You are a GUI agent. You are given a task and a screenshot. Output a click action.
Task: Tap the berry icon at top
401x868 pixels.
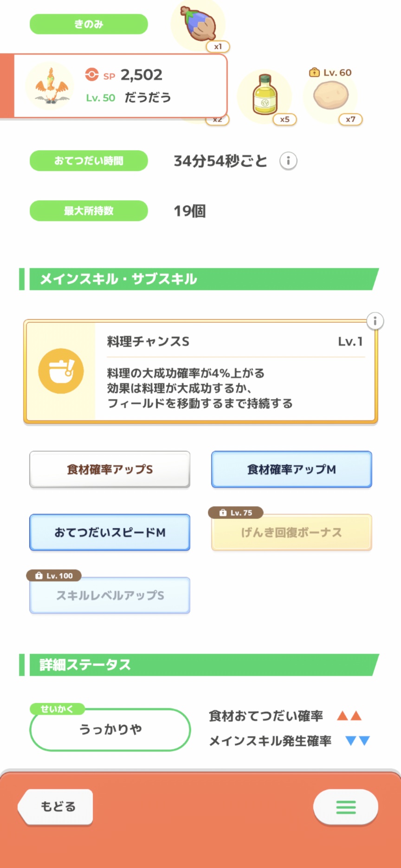[199, 24]
